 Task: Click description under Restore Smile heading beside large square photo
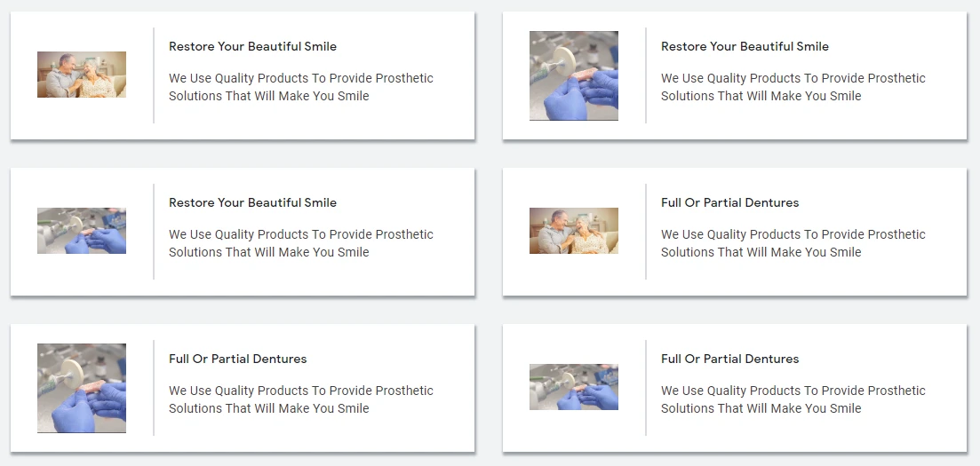click(x=793, y=87)
